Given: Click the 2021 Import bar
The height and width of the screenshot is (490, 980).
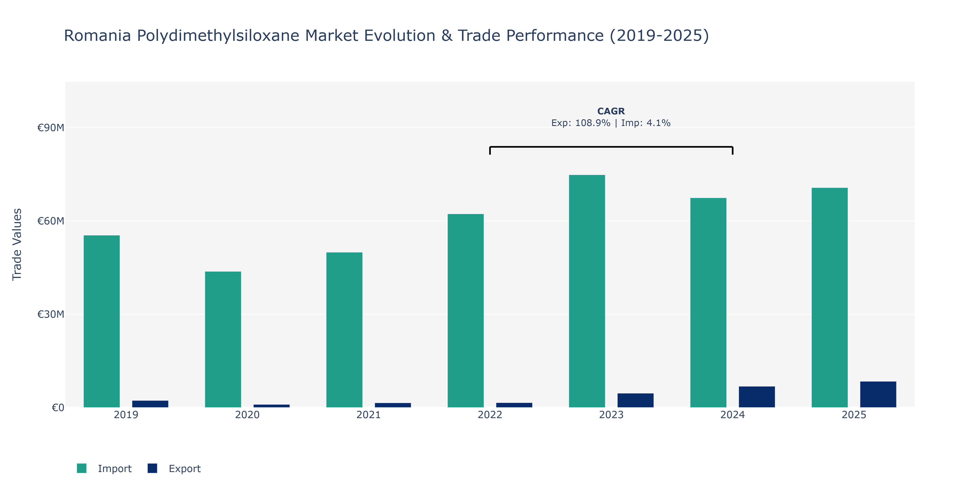Looking at the screenshot, I should pyautogui.click(x=344, y=330).
